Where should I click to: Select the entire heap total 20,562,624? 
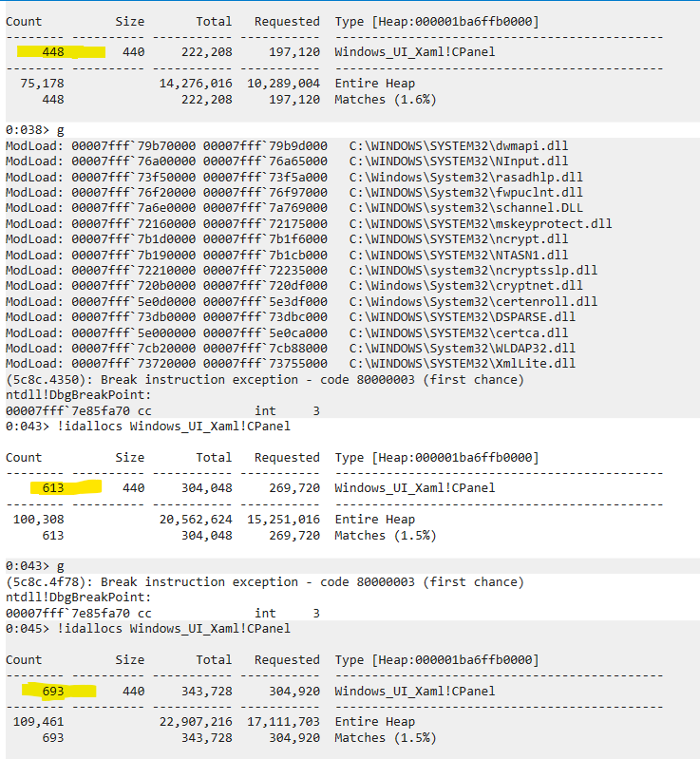(196, 520)
